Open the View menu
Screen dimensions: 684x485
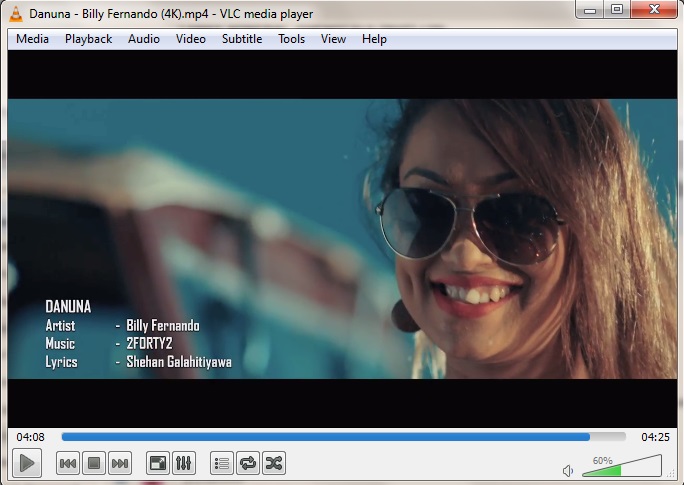click(x=333, y=39)
